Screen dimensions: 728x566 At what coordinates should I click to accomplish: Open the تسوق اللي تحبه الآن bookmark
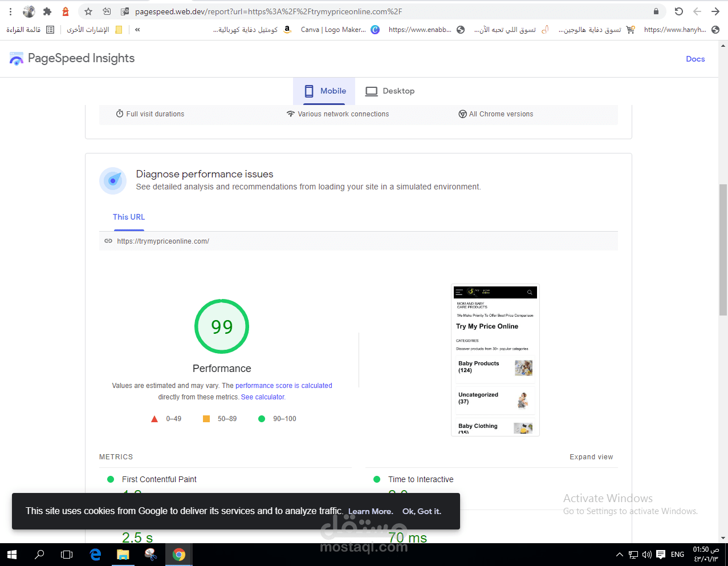[511, 30]
